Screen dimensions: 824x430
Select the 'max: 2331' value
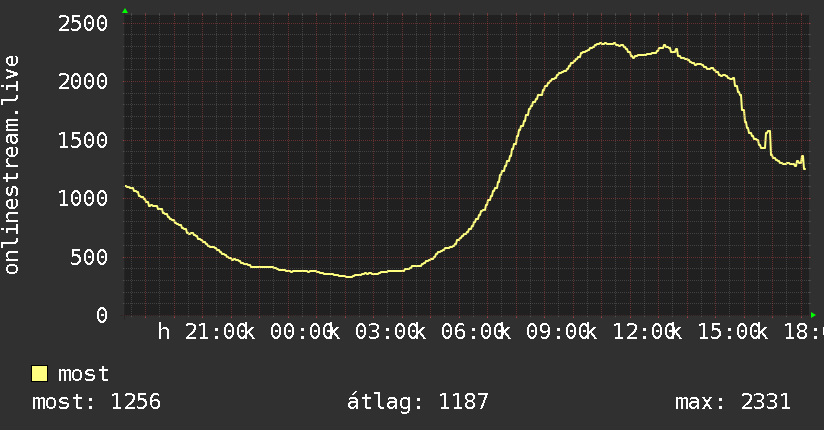click(x=733, y=402)
